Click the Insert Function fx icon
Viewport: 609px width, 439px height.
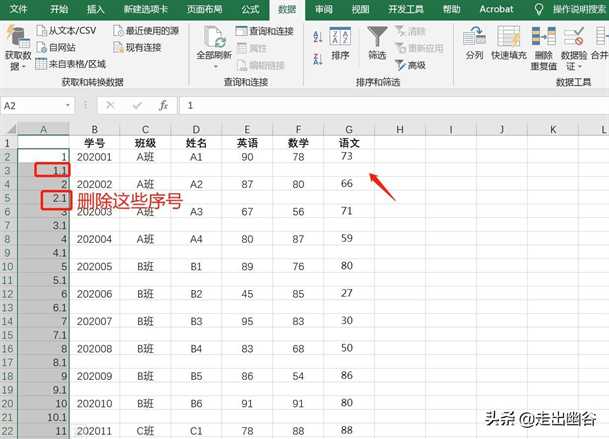click(x=162, y=105)
